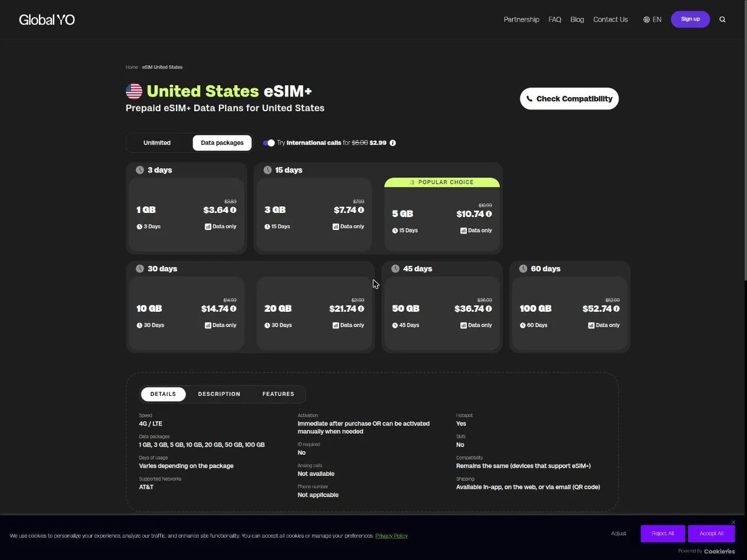Select the 1 GB 3 Days plan card
This screenshot has height=560, width=747.
click(187, 215)
